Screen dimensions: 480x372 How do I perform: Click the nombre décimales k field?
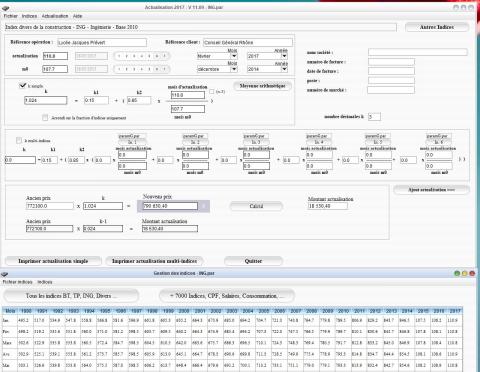[x=374, y=116]
